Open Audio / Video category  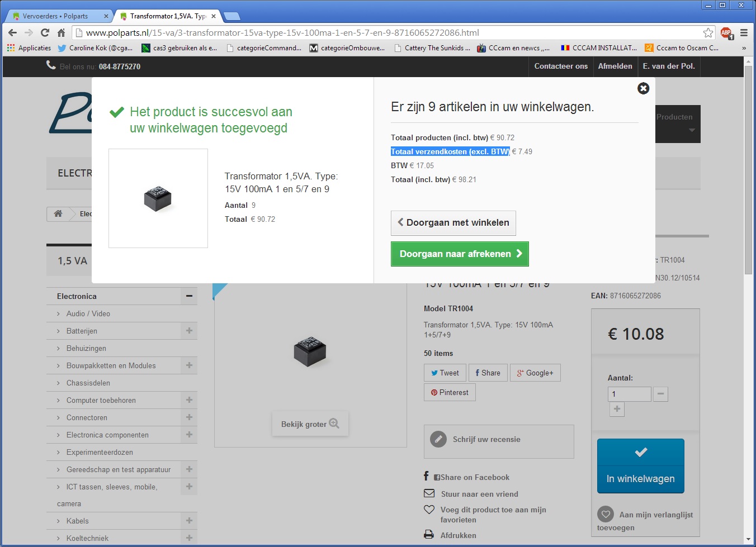pyautogui.click(x=88, y=314)
